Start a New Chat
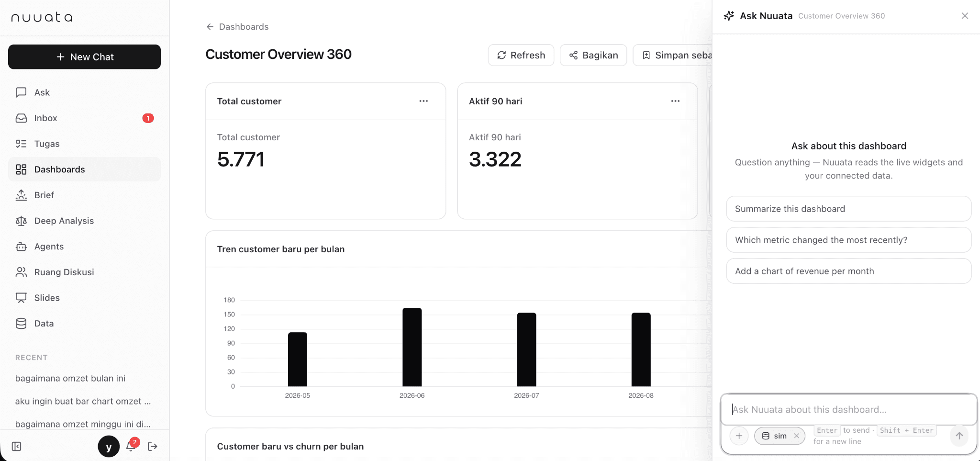This screenshot has width=980, height=461. coord(84,57)
